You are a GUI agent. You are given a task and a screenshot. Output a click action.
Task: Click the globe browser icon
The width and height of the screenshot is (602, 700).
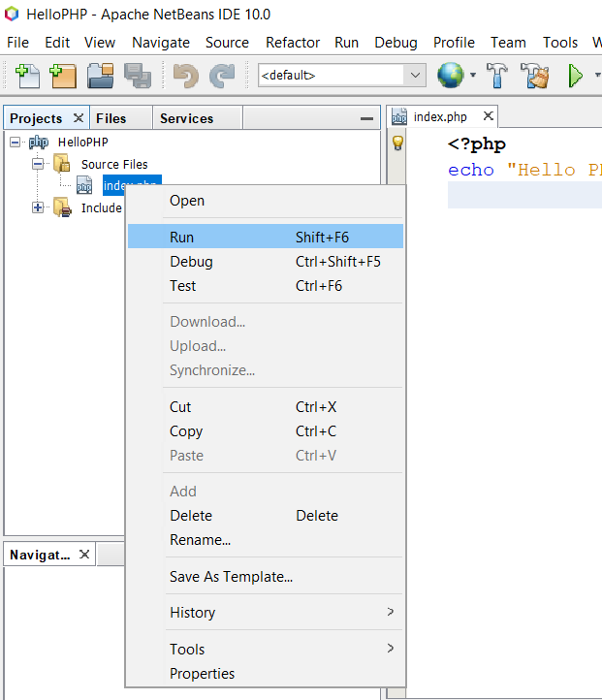pyautogui.click(x=451, y=75)
